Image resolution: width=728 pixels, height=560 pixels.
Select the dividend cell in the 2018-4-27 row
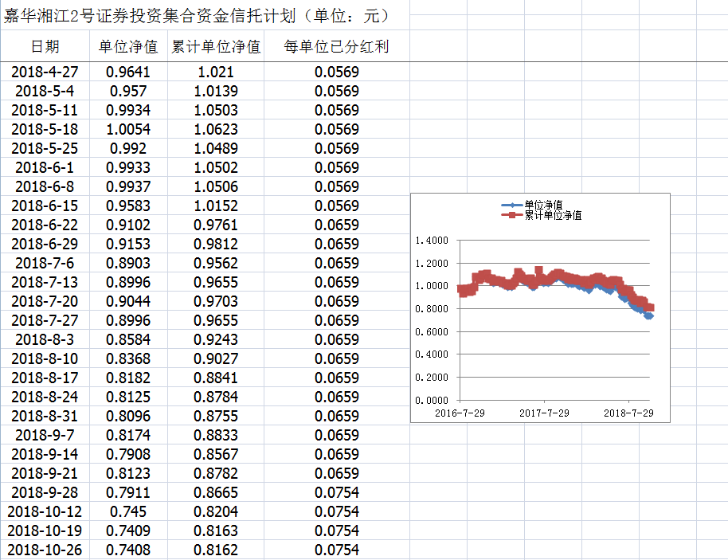tap(337, 72)
